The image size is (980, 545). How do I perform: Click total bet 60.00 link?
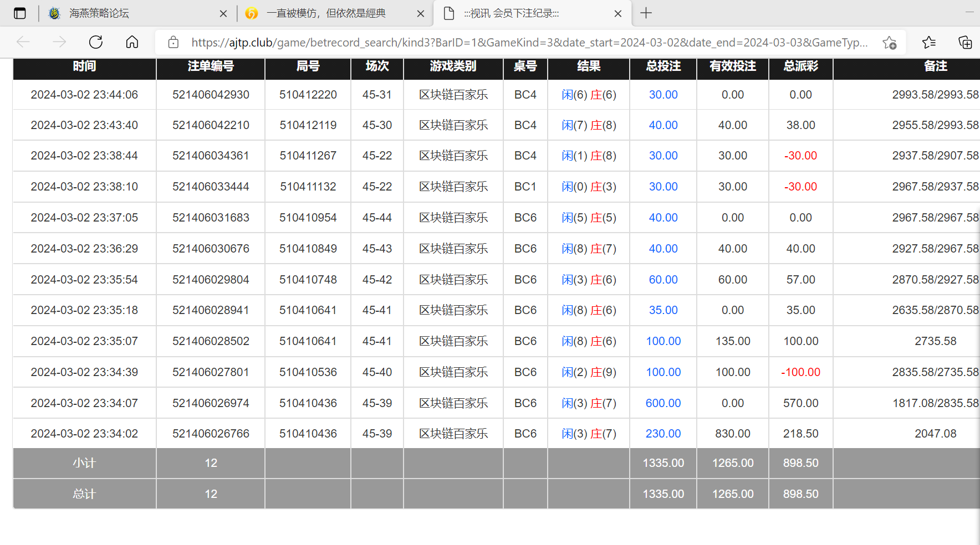point(663,280)
